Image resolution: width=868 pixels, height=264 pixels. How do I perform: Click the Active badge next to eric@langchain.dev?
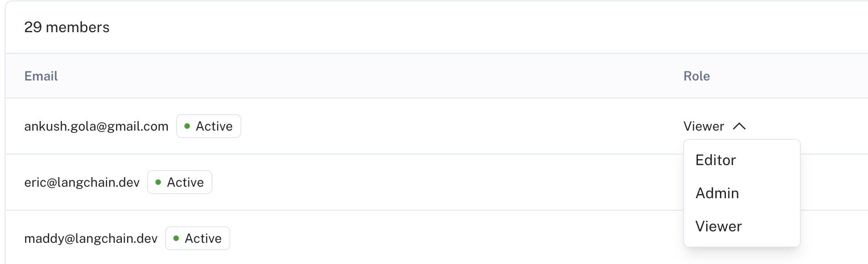(180, 182)
